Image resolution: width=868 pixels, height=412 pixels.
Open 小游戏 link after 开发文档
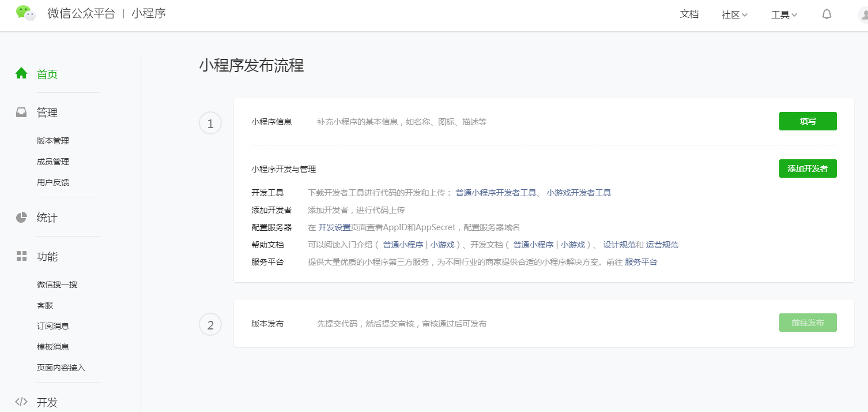tap(572, 245)
